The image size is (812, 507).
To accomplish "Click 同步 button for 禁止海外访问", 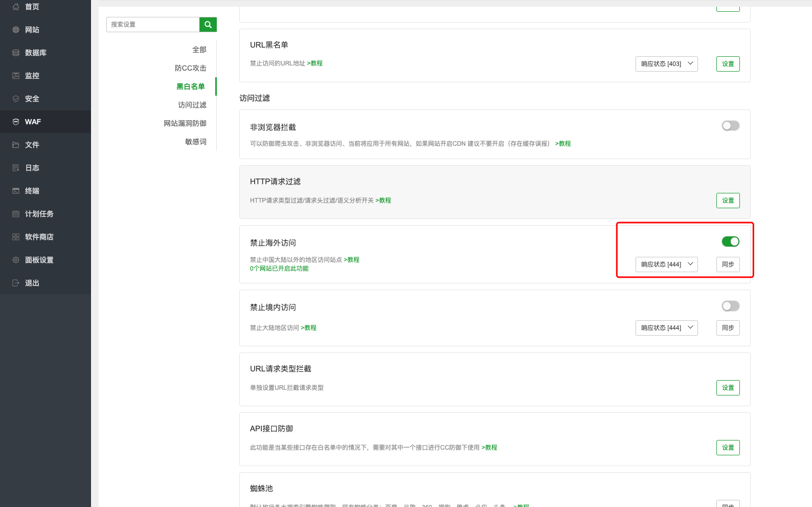I will 728,264.
